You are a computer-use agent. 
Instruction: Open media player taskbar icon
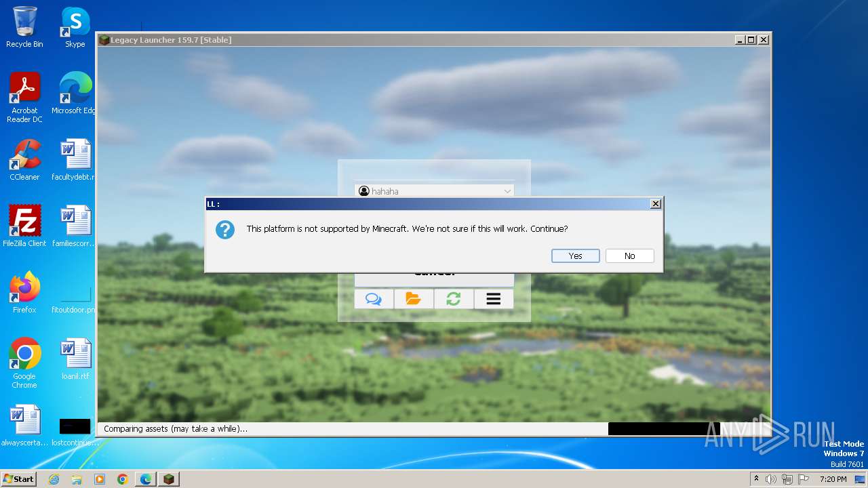[100, 479]
